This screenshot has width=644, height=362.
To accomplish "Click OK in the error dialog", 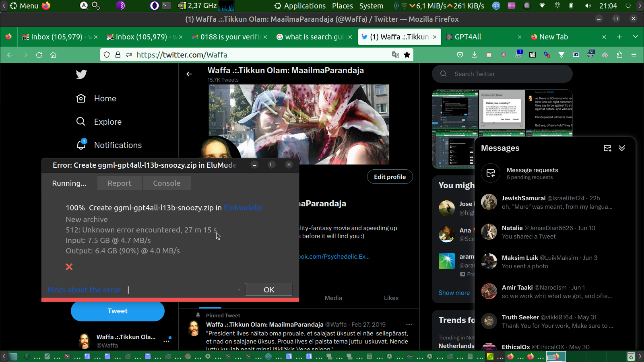I will tap(269, 290).
